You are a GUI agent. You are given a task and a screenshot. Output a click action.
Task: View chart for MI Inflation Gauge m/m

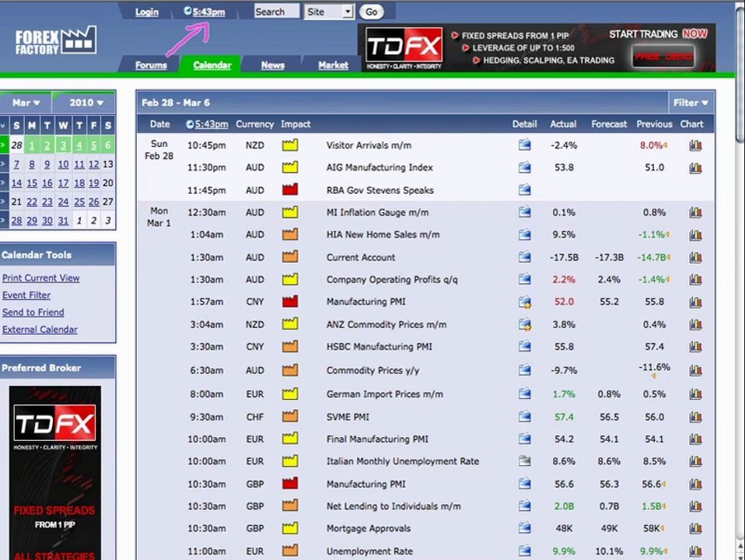pyautogui.click(x=695, y=212)
